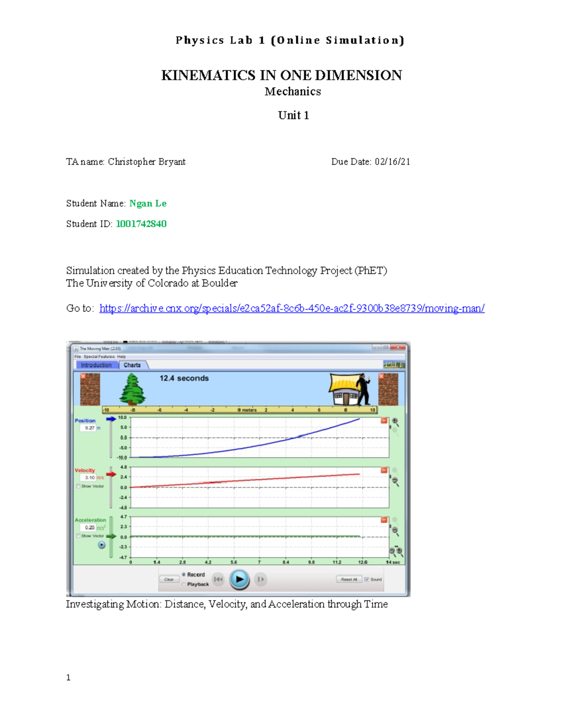Screen dimensions: 563x728
Task: Click the Position value input field
Action: (x=89, y=428)
